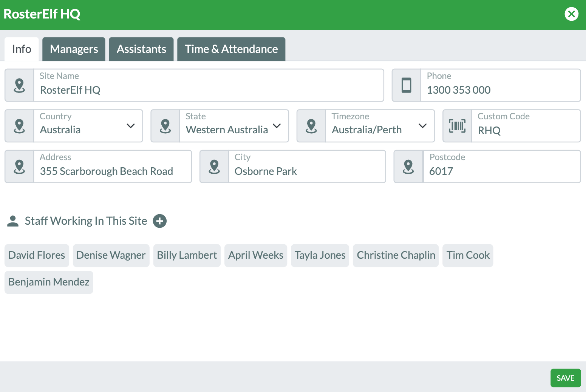This screenshot has height=392, width=586.
Task: Click the Staff Working In This Site heading
Action: click(86, 221)
